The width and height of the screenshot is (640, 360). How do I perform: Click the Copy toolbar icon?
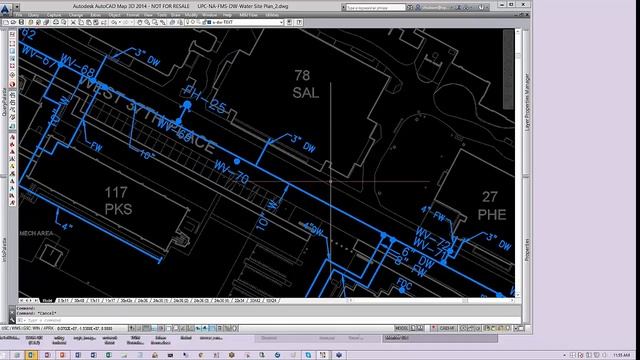point(81,22)
